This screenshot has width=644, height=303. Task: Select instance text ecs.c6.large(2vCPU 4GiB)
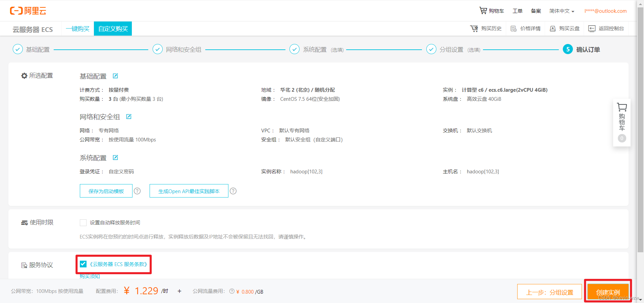(518, 90)
